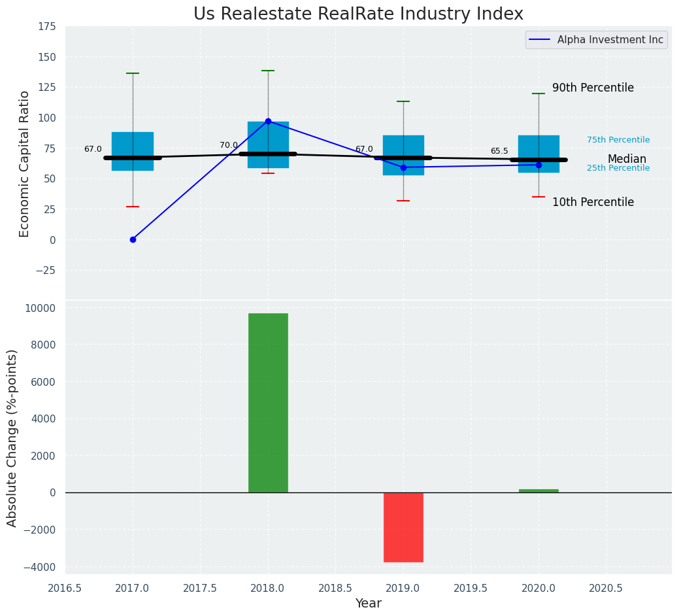The height and width of the screenshot is (616, 679).
Task: Click the green 90th percentile cap for 2017
Action: (133, 73)
